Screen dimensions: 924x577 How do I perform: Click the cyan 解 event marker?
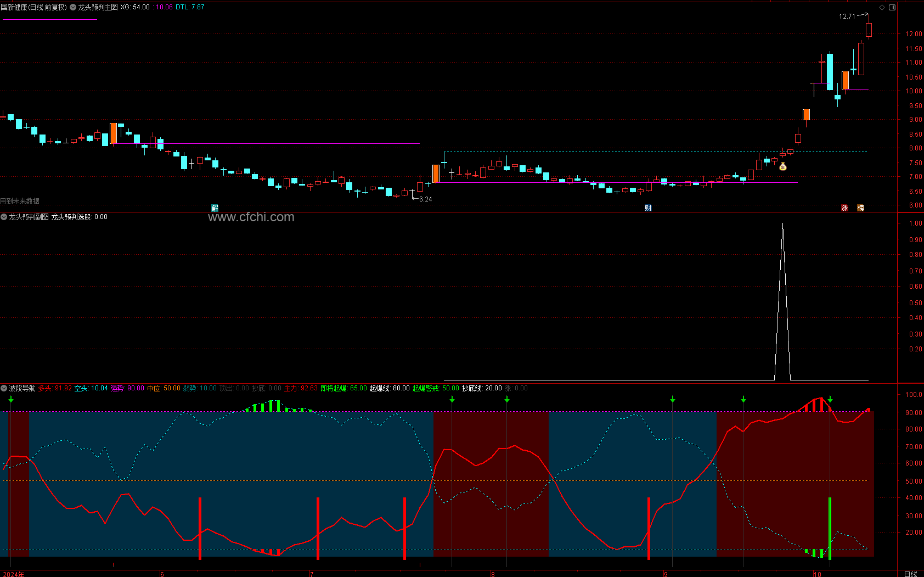pyautogui.click(x=215, y=208)
